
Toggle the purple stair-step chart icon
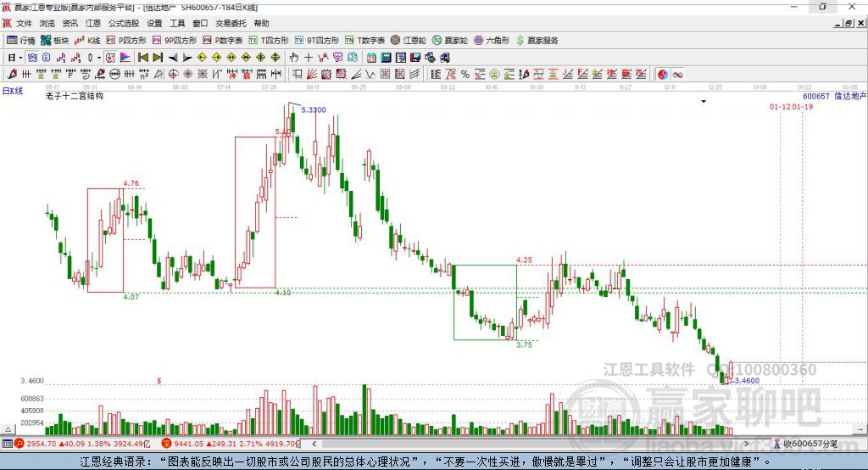point(61,58)
